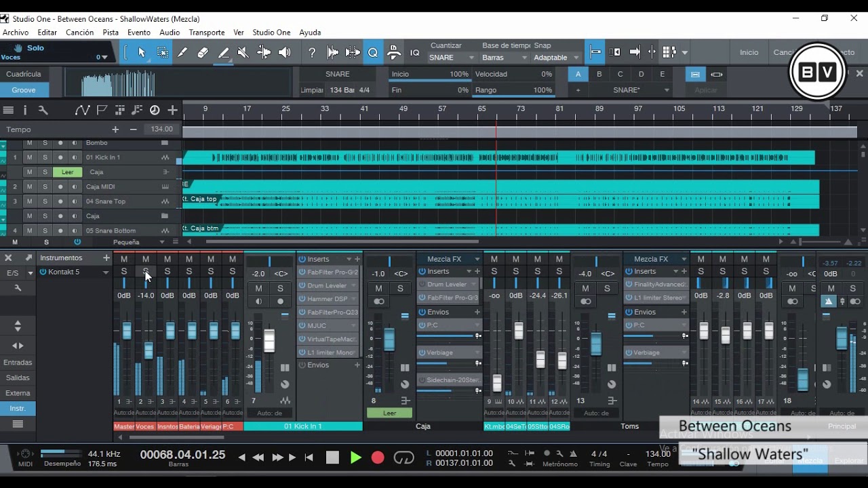Viewport: 868px width, 488px height.
Task: Select the Paint pencil tool
Action: 223,52
